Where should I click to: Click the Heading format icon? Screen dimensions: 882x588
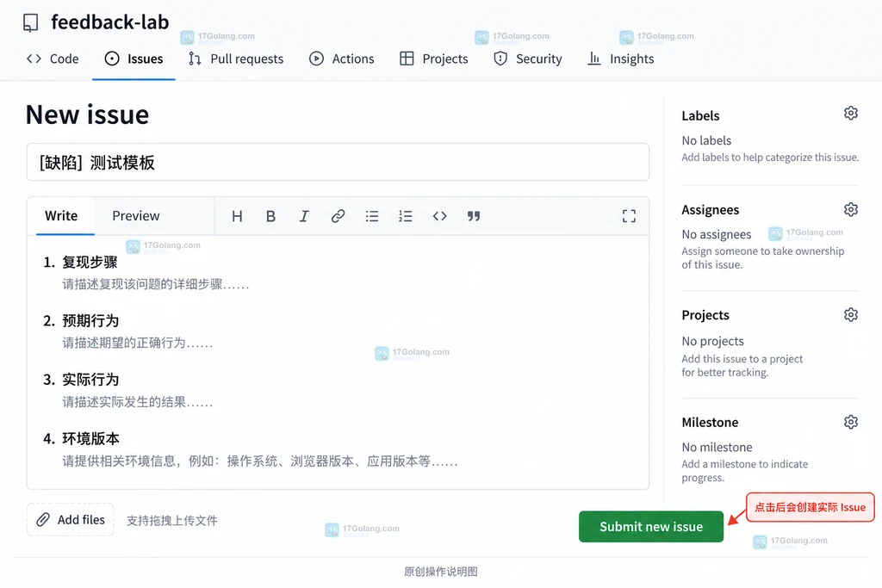(238, 216)
